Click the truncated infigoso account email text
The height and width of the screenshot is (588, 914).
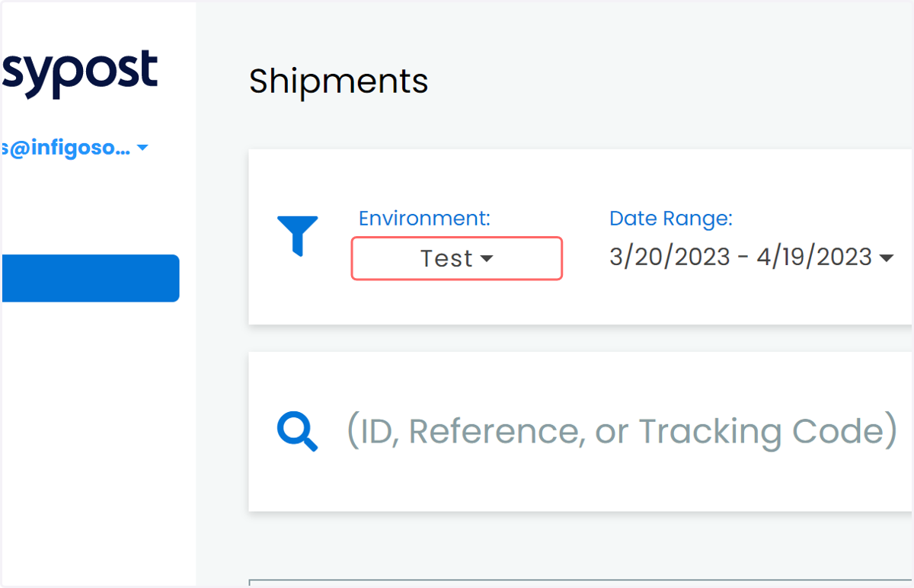click(66, 149)
